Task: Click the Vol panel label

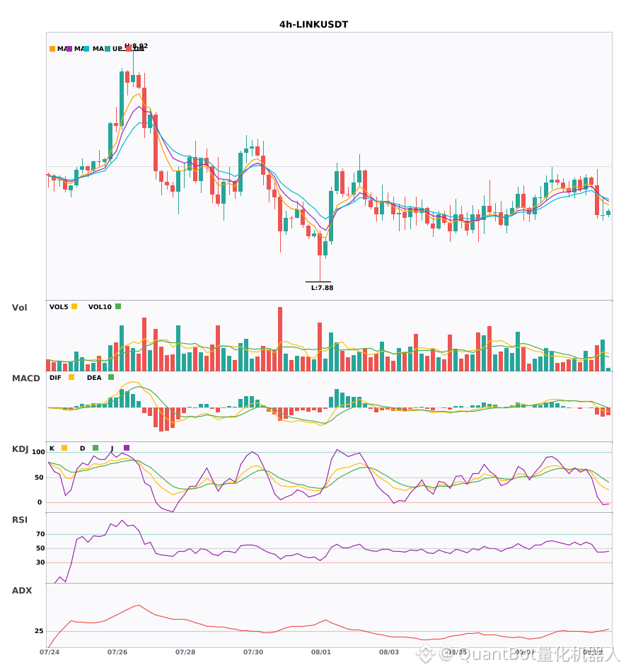Action: 19,308
